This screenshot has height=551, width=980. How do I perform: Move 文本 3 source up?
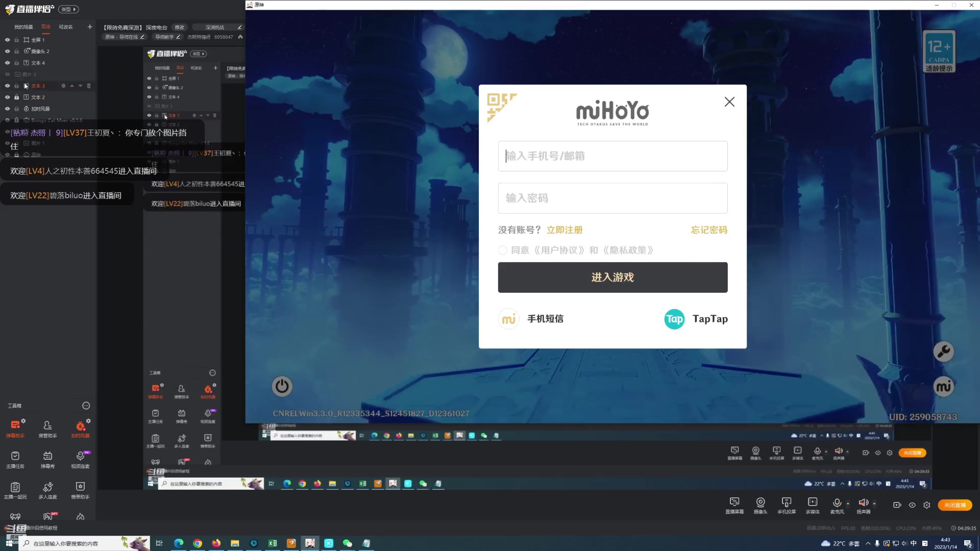coord(72,86)
